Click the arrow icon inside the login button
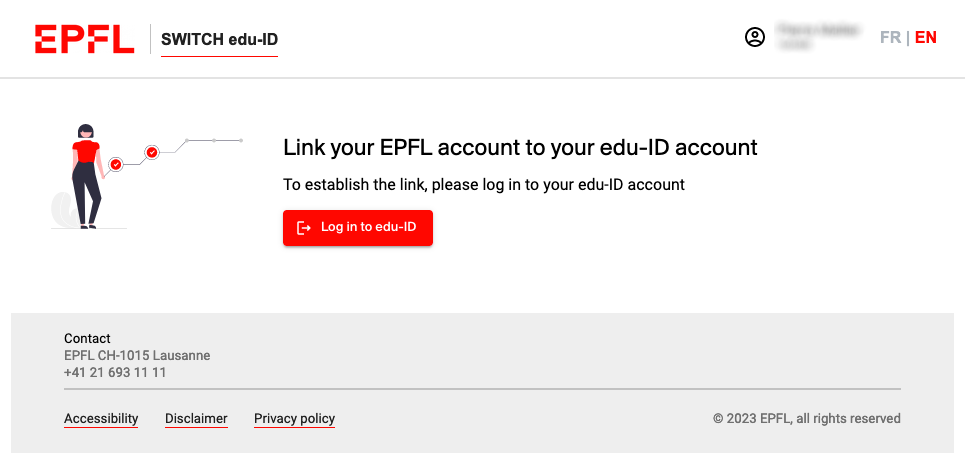This screenshot has width=965, height=465. coord(305,228)
